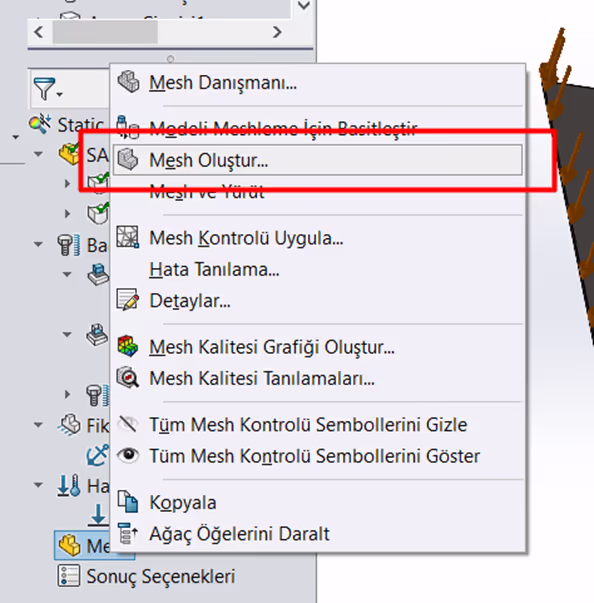The width and height of the screenshot is (594, 603).
Task: Click the simplify model for meshing icon
Action: [128, 128]
